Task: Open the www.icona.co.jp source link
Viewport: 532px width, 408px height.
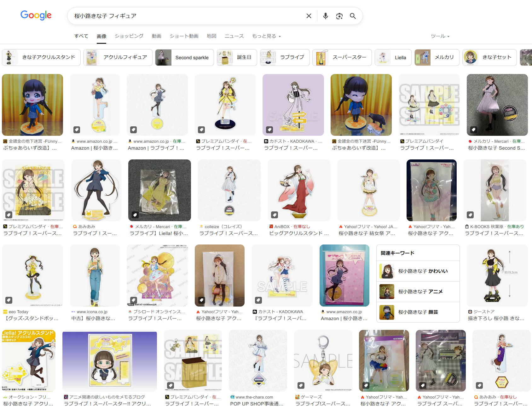Action: click(x=89, y=312)
